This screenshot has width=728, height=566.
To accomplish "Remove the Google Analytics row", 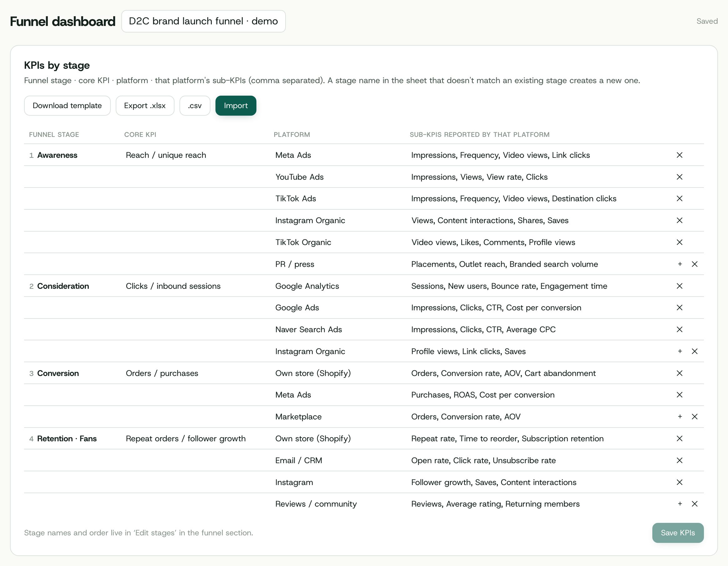I will (x=679, y=286).
